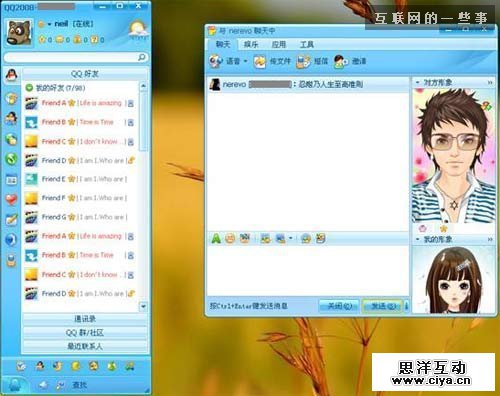Collapse the 我的好友 (7/98) group
The height and width of the screenshot is (396, 500).
(x=29, y=88)
